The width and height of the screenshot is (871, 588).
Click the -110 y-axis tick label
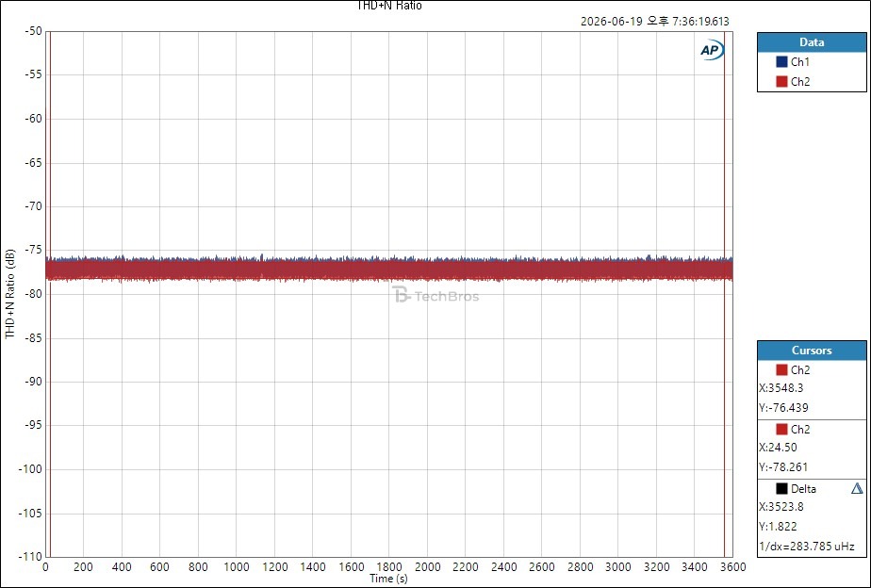point(31,556)
